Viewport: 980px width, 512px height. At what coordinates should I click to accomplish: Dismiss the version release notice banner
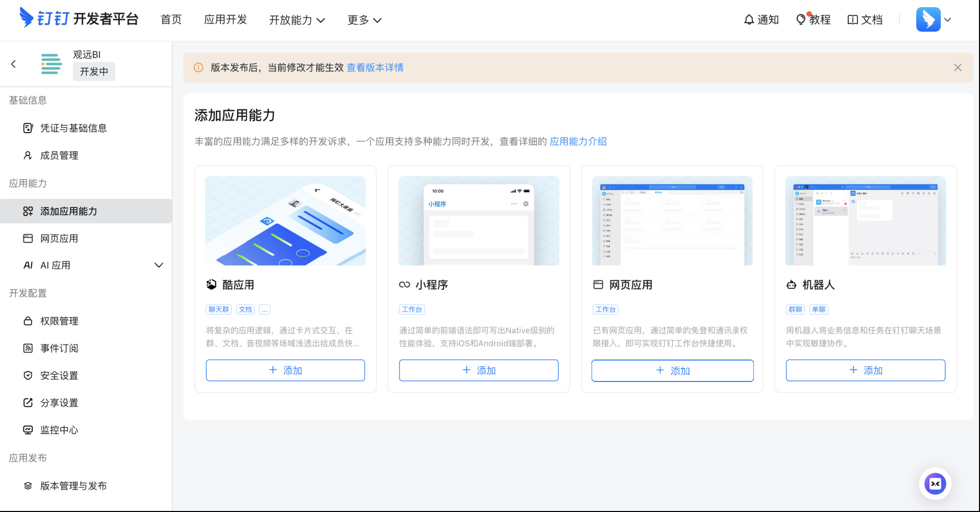(958, 68)
